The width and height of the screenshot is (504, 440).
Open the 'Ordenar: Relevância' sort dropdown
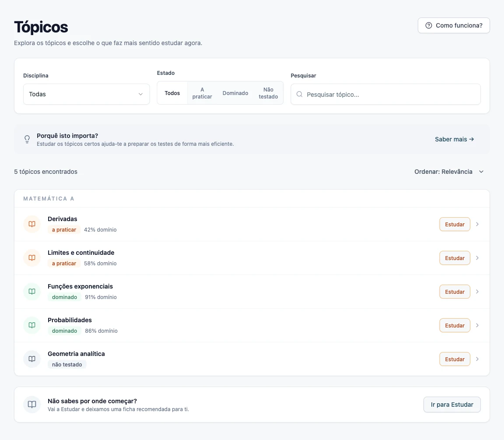tap(449, 172)
